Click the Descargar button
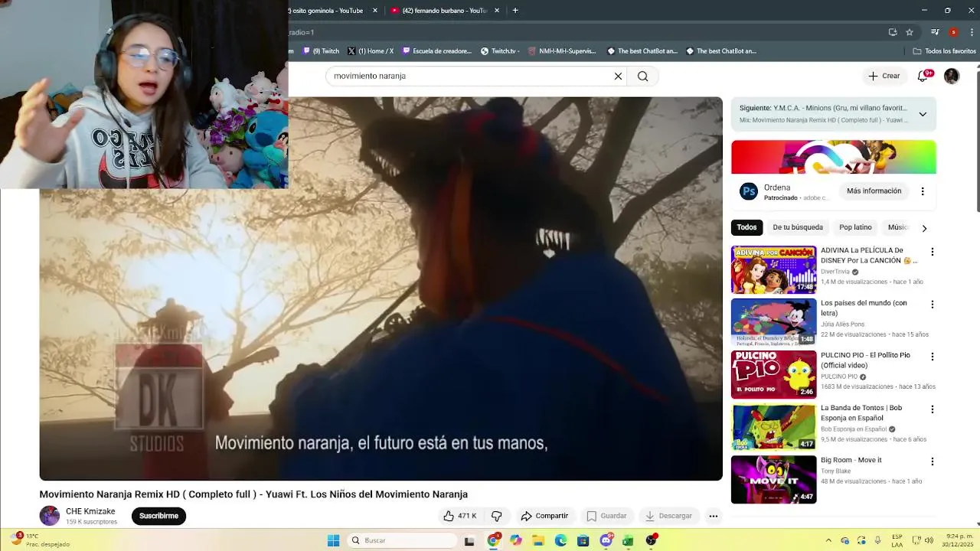 [x=668, y=516]
